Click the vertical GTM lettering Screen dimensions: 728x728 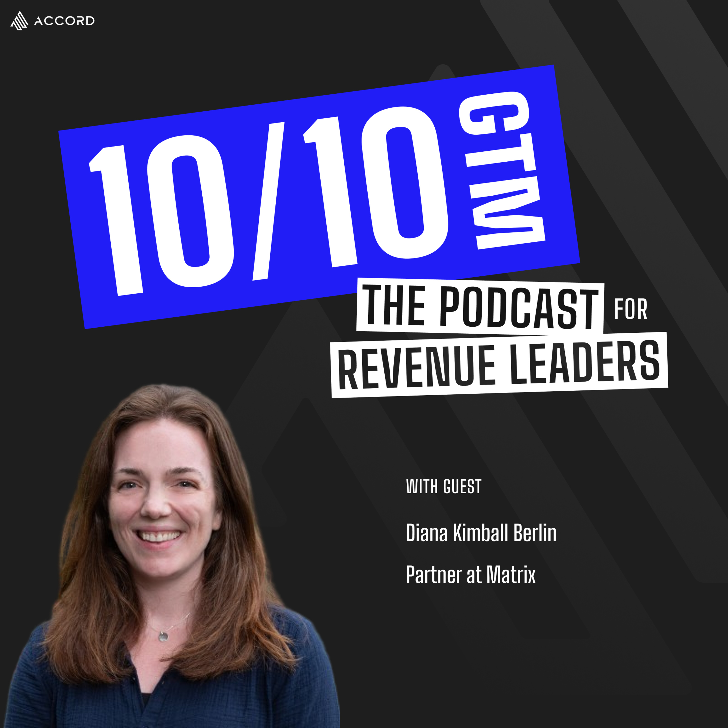coord(502,171)
